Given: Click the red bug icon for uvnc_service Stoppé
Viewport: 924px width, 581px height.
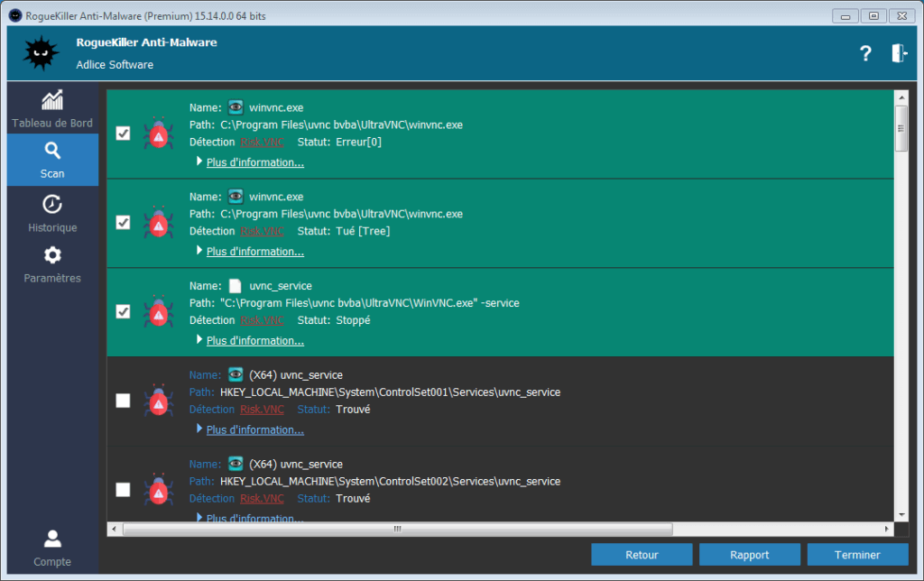Looking at the screenshot, I should coord(159,311).
